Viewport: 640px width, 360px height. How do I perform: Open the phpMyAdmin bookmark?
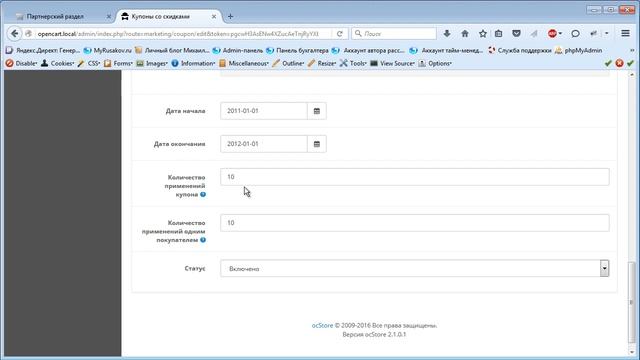tap(578, 50)
